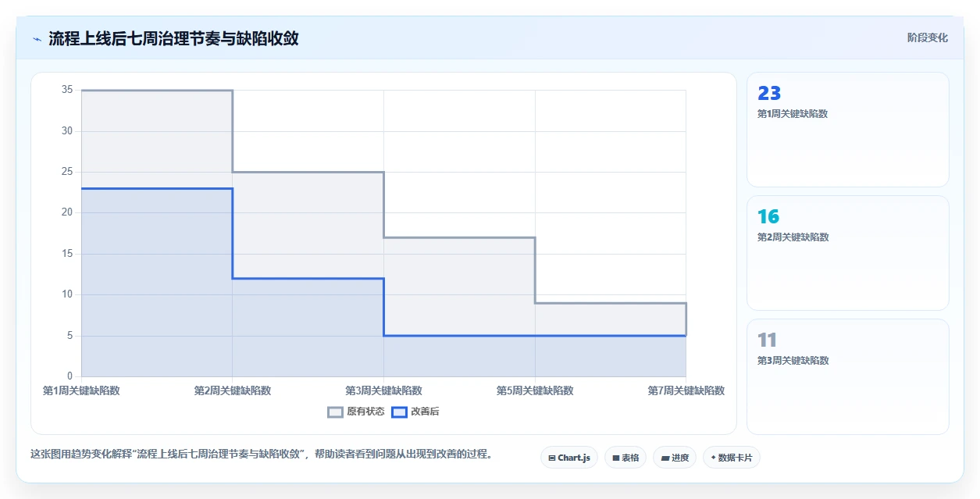The width and height of the screenshot is (980, 499).
Task: Click the lightning icon beside the title
Action: click(37, 38)
